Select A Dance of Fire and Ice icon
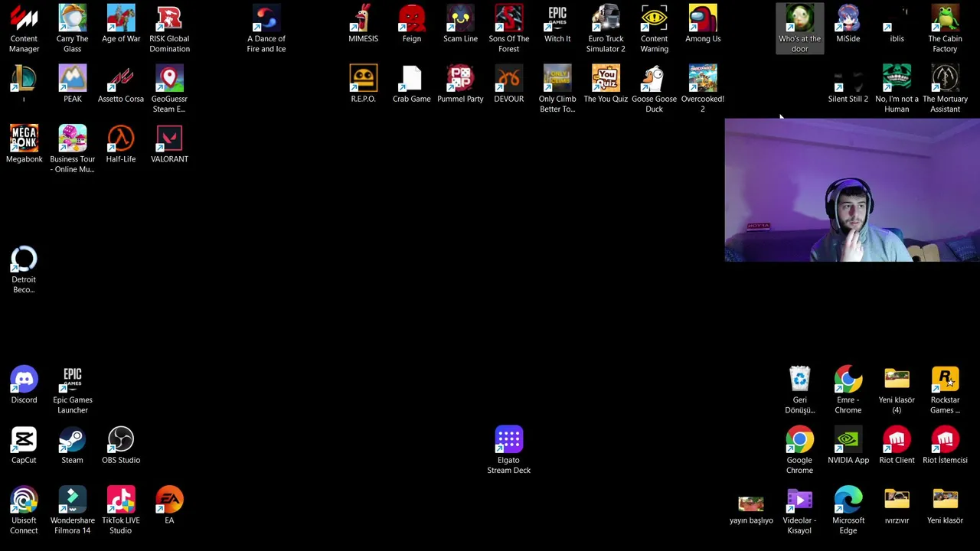 [266, 28]
